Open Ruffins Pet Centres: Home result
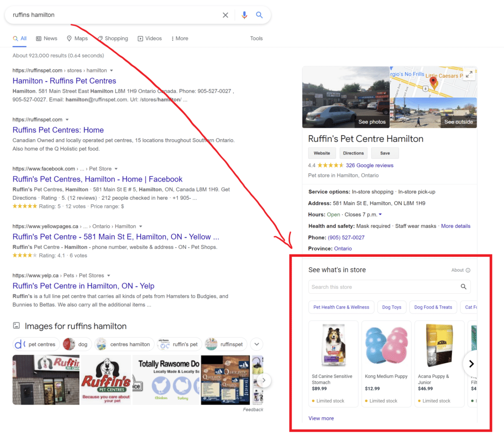This screenshot has width=504, height=435. [58, 130]
